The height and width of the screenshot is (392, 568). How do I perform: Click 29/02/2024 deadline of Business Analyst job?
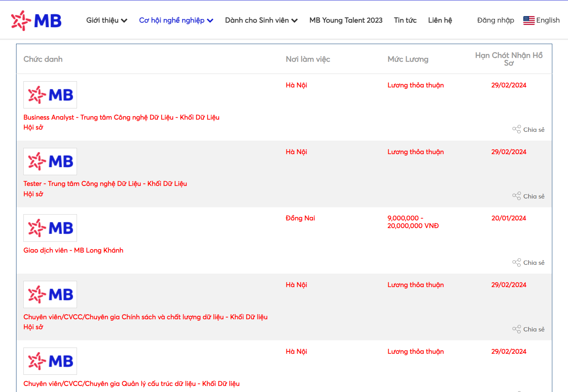coord(509,85)
